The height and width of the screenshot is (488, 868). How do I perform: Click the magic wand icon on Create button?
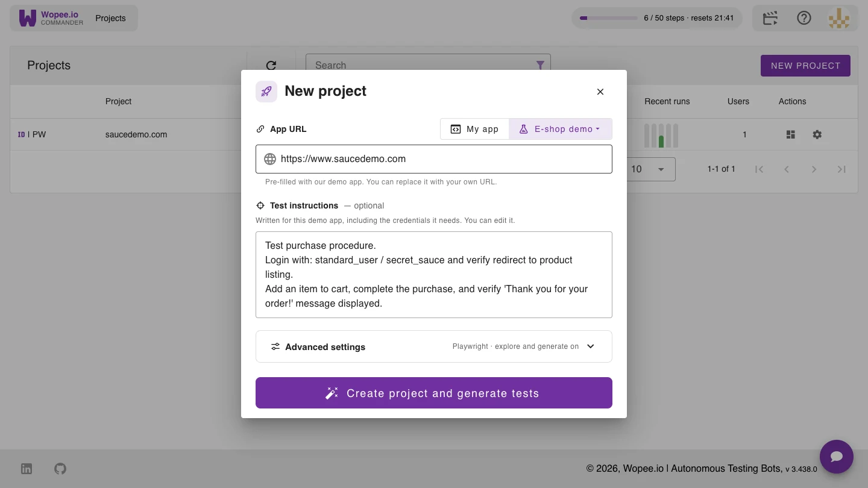[x=332, y=393]
